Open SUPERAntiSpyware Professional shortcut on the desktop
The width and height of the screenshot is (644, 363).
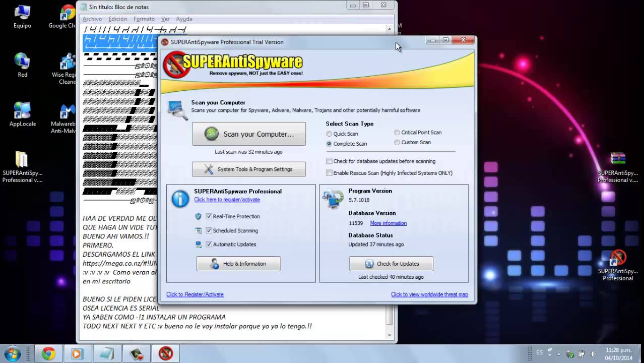pyautogui.click(x=618, y=265)
